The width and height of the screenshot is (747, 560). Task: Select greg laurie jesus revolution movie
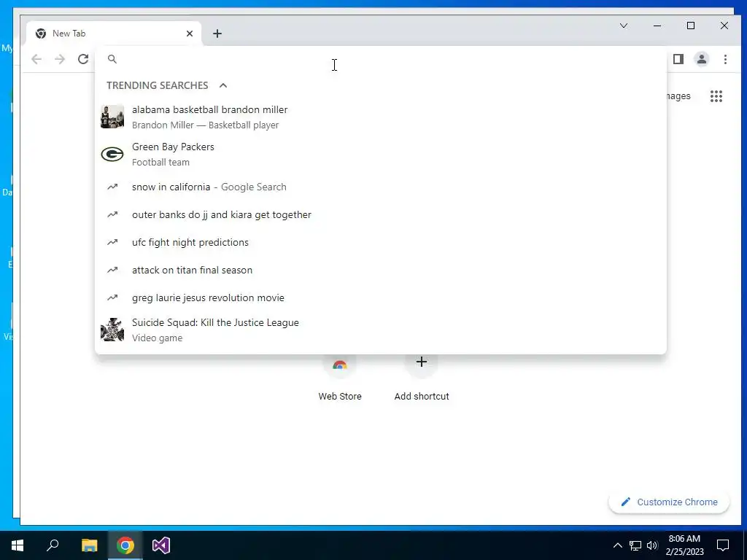pos(381,297)
